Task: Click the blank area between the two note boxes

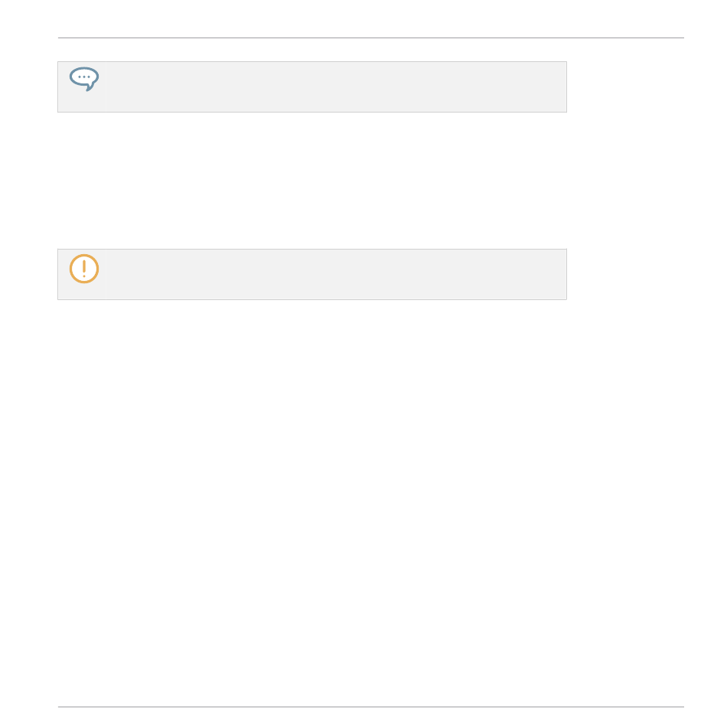Action: point(312,181)
